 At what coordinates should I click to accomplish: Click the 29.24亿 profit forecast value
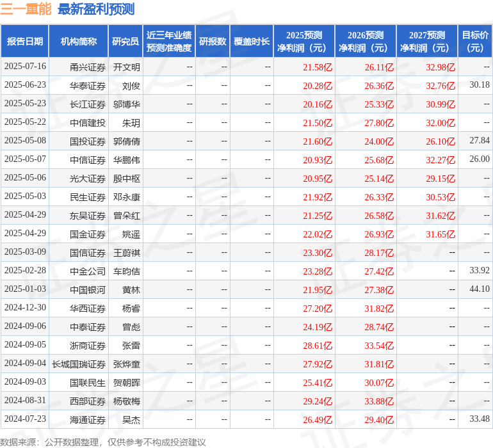pos(318,401)
